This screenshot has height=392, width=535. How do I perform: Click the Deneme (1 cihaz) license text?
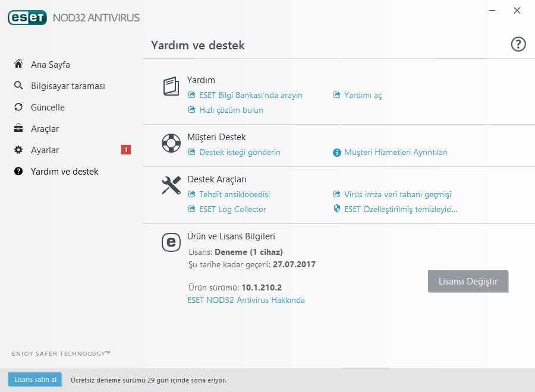coord(248,252)
